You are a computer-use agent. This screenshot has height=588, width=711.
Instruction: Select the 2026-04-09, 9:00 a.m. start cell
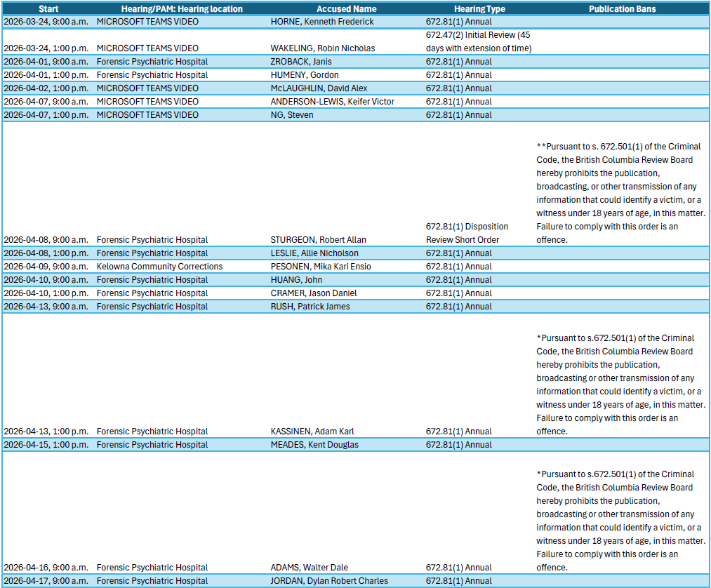click(46, 267)
